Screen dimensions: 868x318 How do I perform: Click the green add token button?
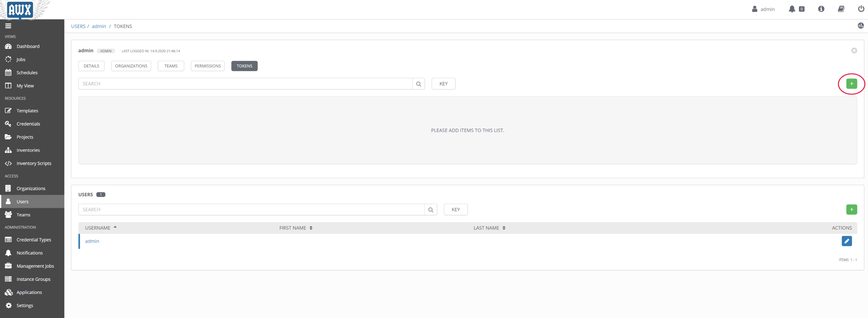(x=851, y=84)
